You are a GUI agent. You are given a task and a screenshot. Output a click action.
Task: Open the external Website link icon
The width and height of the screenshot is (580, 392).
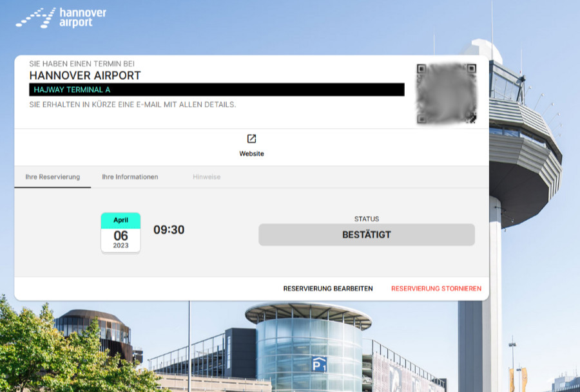tap(251, 138)
